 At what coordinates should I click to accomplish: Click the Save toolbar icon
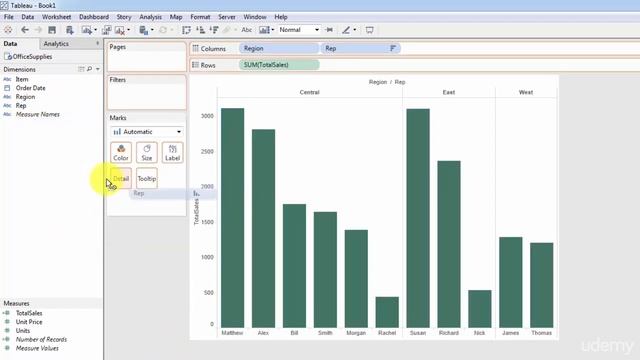coord(52,30)
